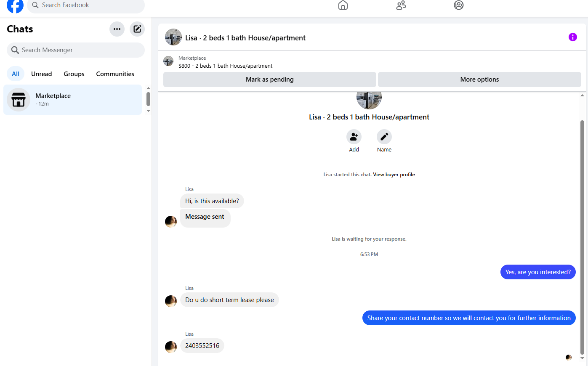Open conversation information purple icon

573,37
